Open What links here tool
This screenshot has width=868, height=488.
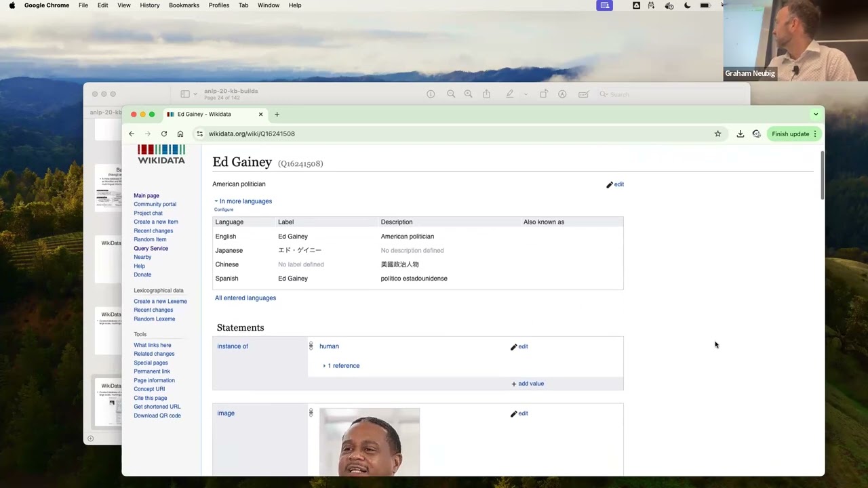pos(153,346)
